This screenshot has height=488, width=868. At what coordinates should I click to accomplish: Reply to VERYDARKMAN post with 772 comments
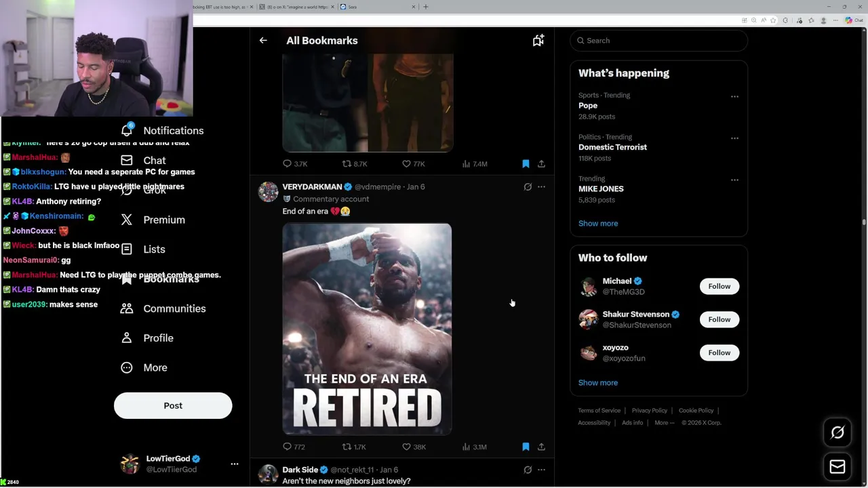294,447
